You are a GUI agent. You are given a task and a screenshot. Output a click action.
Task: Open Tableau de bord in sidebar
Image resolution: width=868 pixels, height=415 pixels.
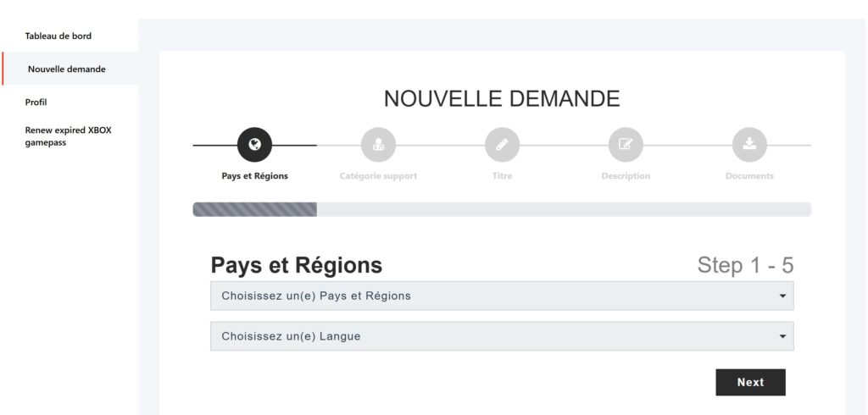tap(58, 36)
